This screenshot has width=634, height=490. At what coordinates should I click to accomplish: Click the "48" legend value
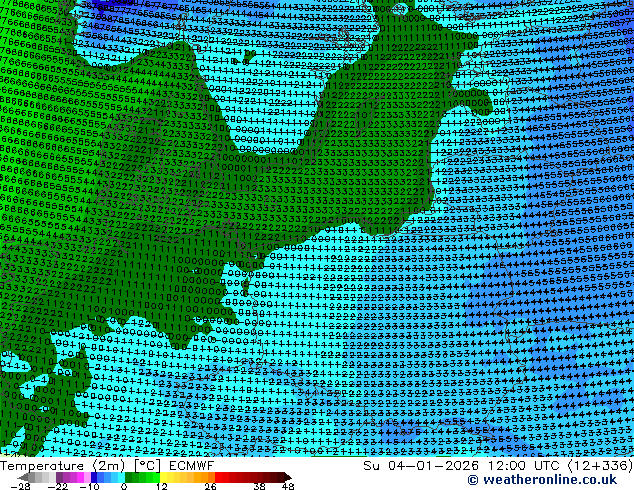click(288, 486)
